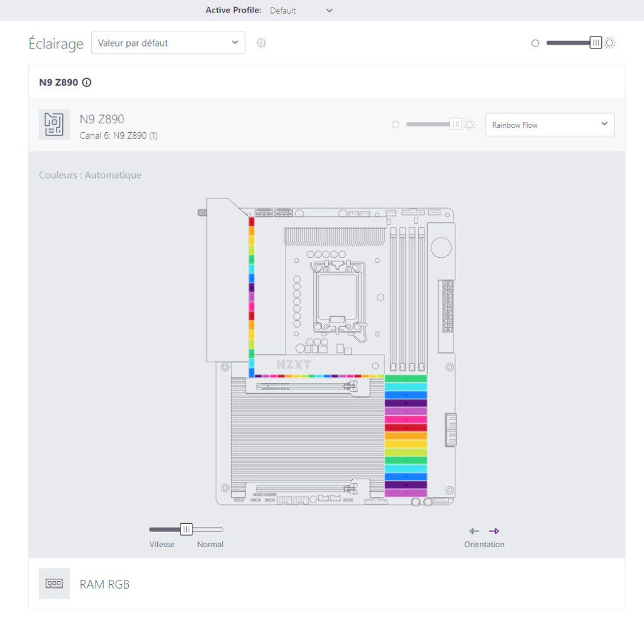
Task: Open the Valeur par défaut preset dropdown
Action: [169, 43]
